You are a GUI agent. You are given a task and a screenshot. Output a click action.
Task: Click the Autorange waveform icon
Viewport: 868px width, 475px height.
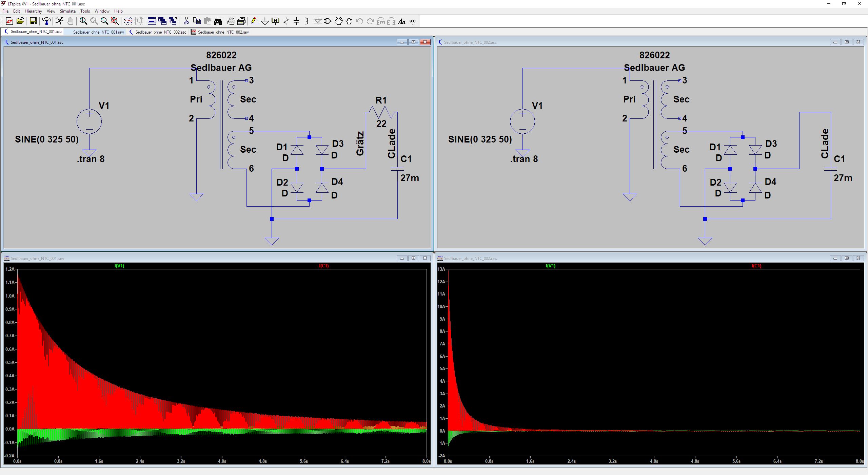128,21
